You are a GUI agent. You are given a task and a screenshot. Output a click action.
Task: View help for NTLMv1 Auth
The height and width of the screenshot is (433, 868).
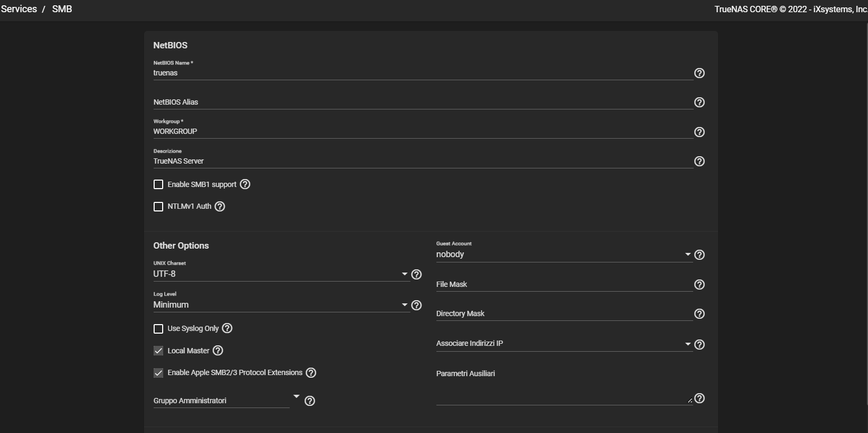click(x=220, y=207)
